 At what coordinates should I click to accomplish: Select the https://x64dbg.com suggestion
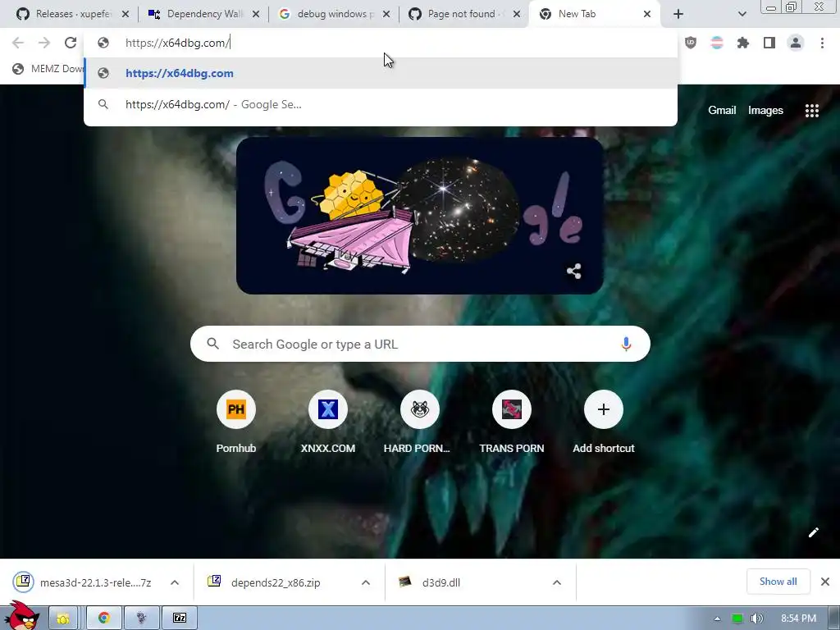[381, 73]
